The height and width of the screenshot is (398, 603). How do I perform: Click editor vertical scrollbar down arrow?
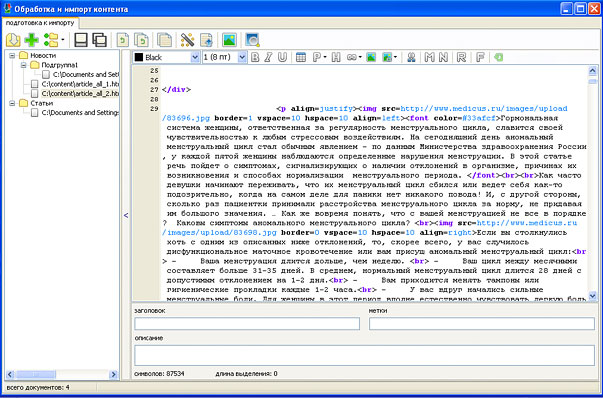[x=592, y=296]
